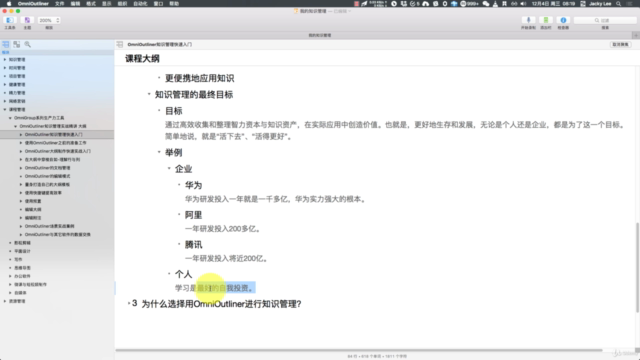Add a new tab with the plus button
This screenshot has height=360, width=640.
click(x=636, y=36)
